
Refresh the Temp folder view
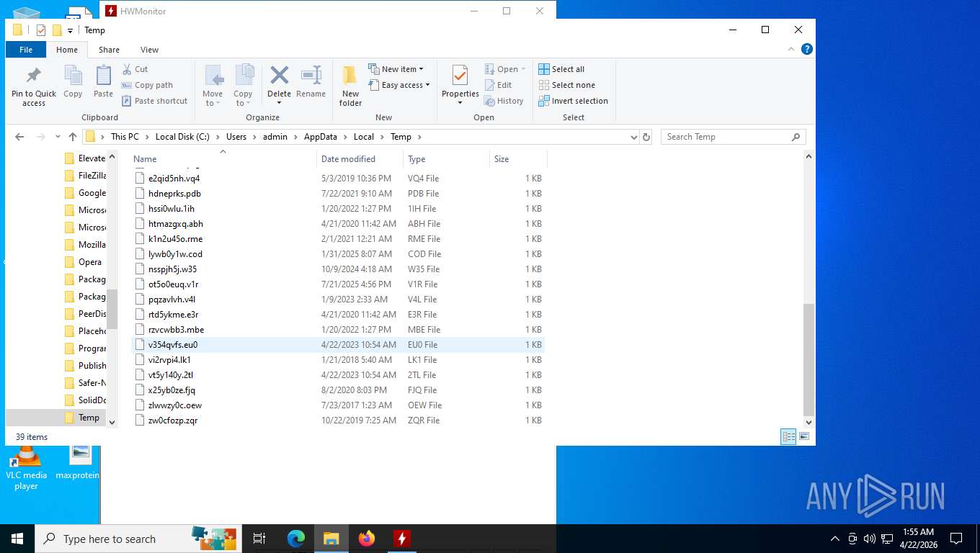646,137
